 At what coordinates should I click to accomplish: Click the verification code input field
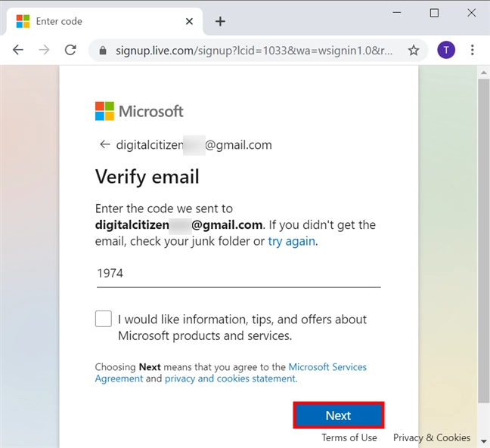(x=238, y=273)
